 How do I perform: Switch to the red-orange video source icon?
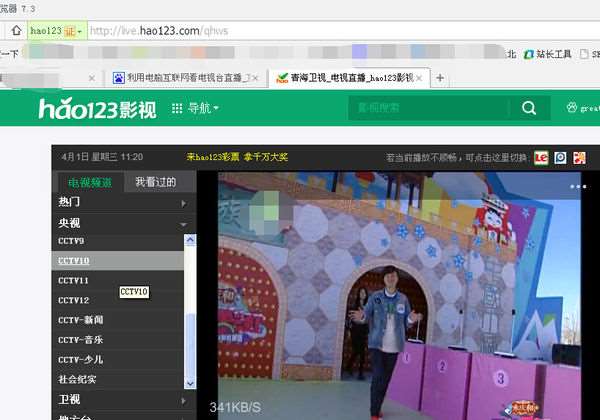pos(579,158)
